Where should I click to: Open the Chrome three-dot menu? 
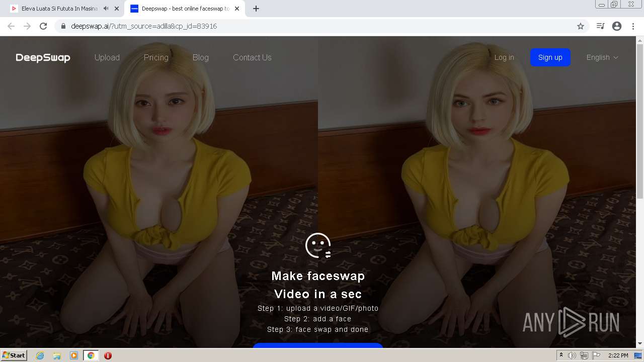click(x=633, y=26)
